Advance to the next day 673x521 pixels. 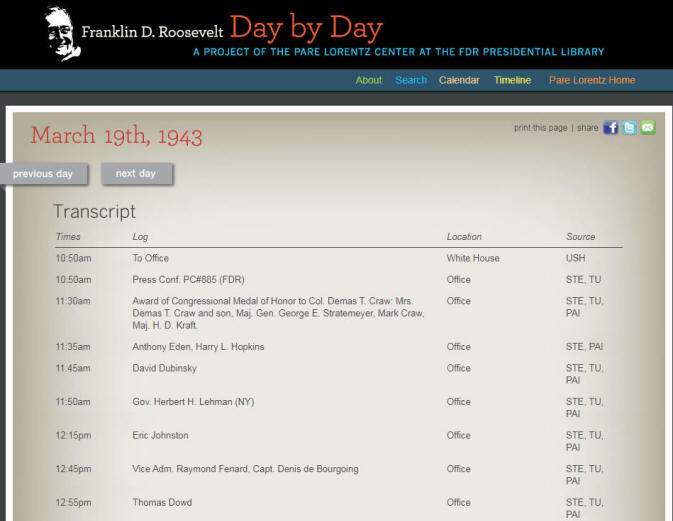[x=136, y=174]
